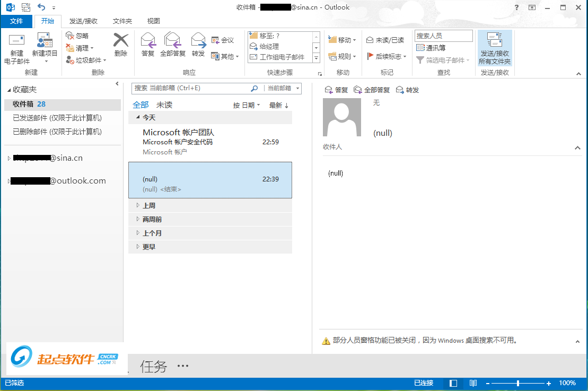Select the 给经理 quick step

tap(280, 46)
